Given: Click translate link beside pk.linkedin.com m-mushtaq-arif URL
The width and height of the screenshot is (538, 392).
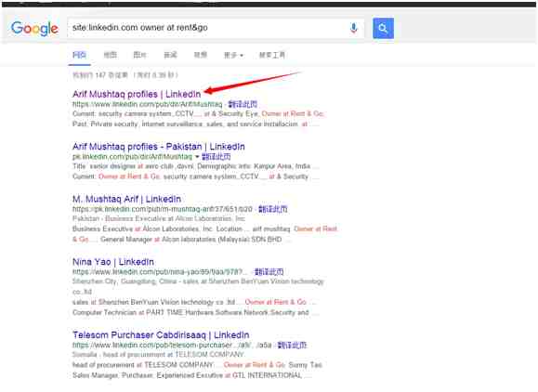Looking at the screenshot, I should point(273,209).
